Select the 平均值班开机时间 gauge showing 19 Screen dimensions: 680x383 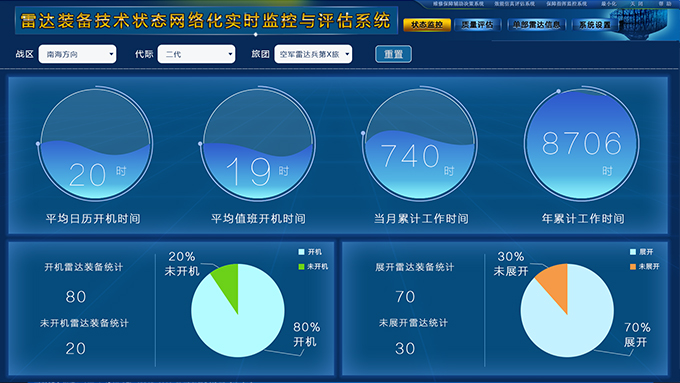pyautogui.click(x=258, y=144)
